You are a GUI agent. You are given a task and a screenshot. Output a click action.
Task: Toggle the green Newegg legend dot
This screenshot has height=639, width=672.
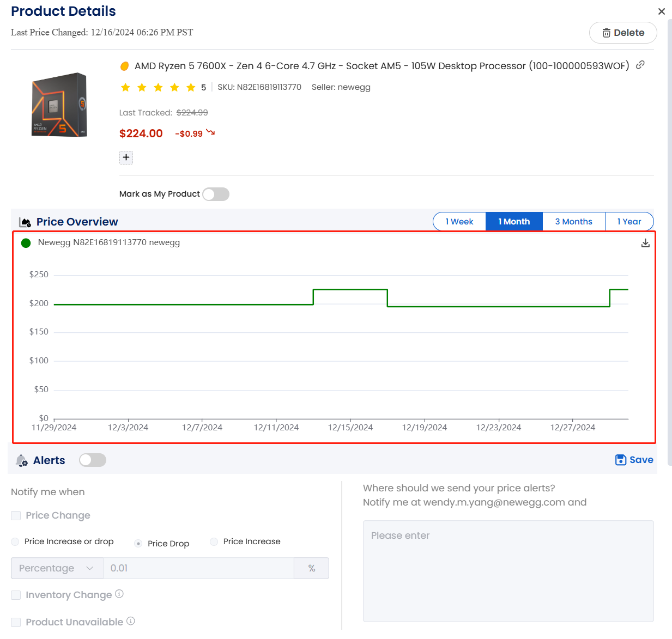tap(26, 243)
